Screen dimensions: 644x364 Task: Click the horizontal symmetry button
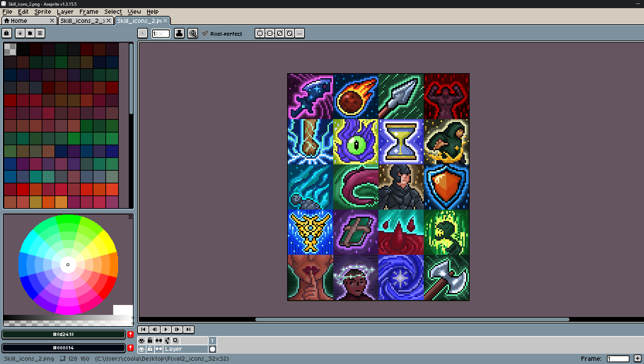pyautogui.click(x=260, y=33)
